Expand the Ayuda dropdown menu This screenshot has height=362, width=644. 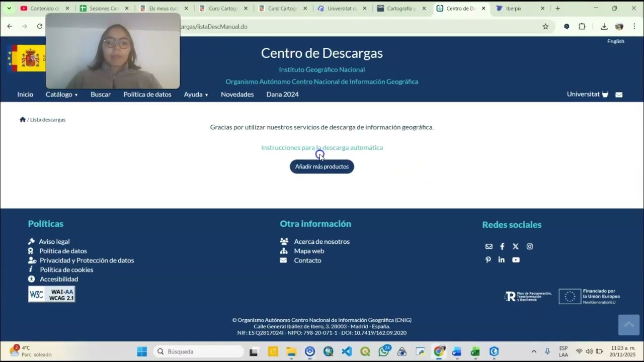pos(196,95)
